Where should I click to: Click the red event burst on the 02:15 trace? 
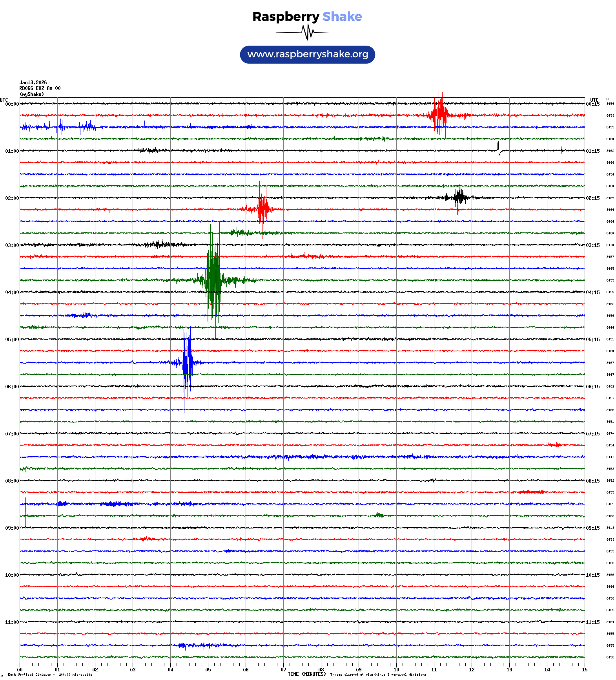coord(262,209)
